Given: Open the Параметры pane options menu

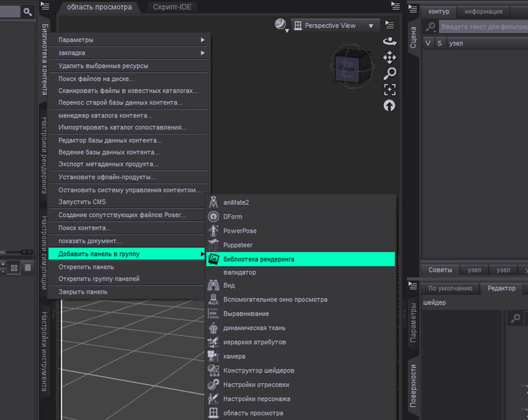Looking at the screenshot, I should 413,286.
